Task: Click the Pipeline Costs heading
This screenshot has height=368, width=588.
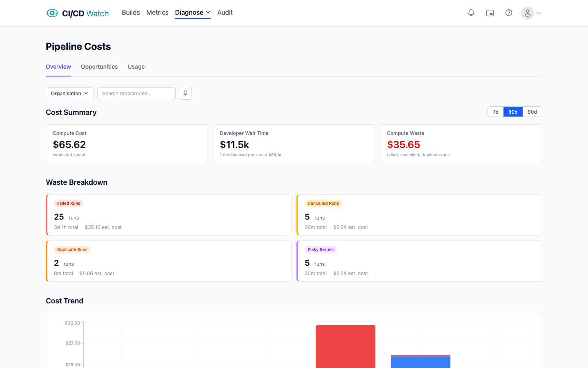Action: (78, 47)
